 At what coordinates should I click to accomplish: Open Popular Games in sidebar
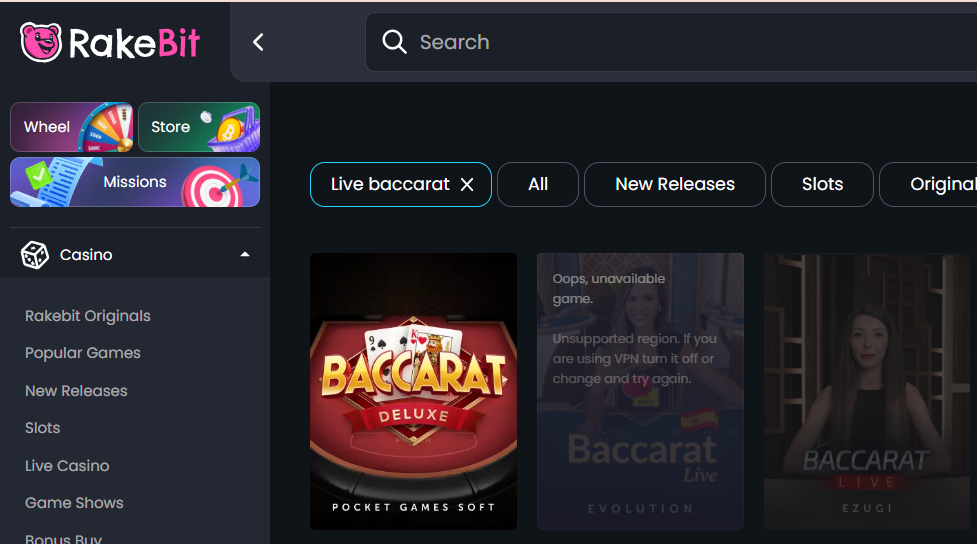click(x=83, y=353)
